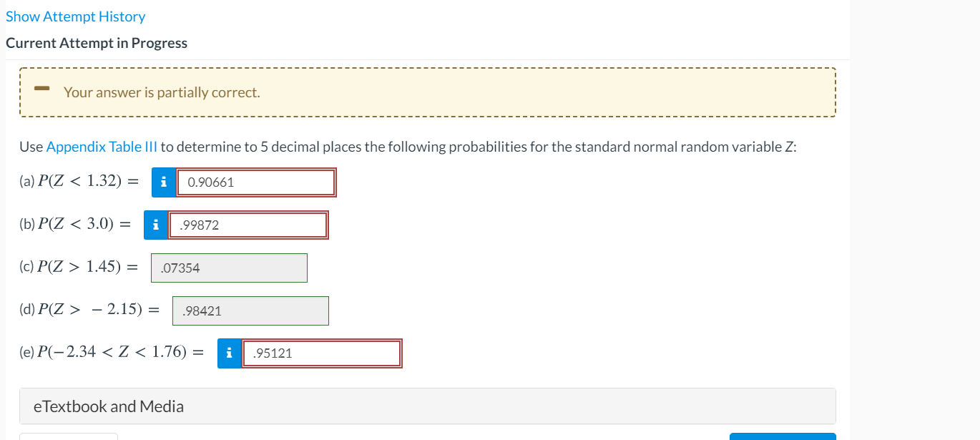
Task: Click the partially correct warning banner
Action: point(427,92)
